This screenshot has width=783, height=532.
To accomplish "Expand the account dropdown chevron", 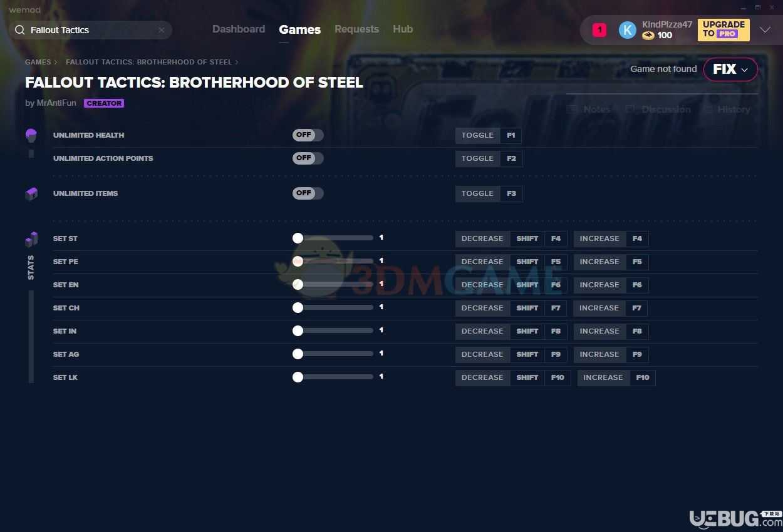I will 765,30.
